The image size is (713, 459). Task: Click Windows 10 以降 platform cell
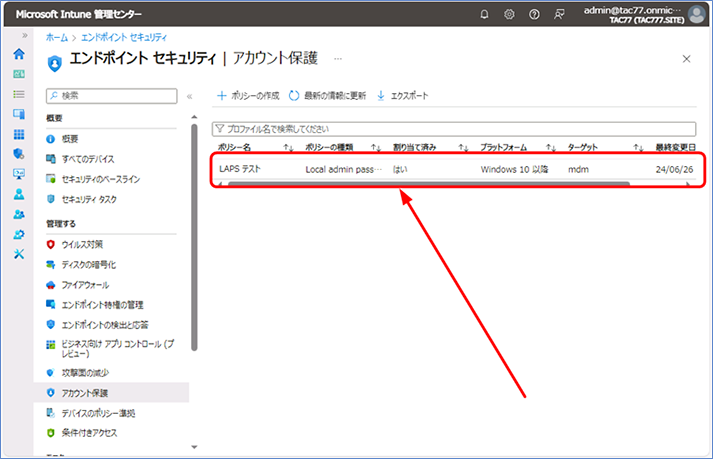(x=514, y=169)
